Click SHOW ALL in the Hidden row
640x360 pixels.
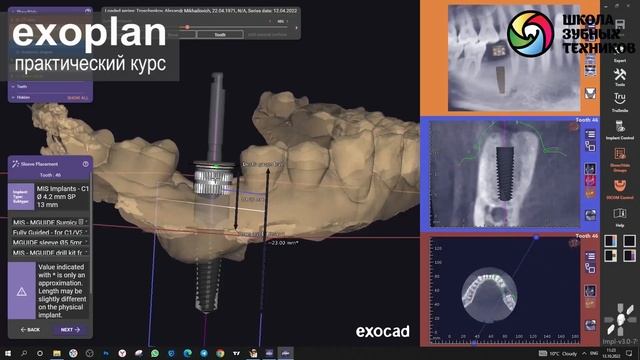[78, 98]
